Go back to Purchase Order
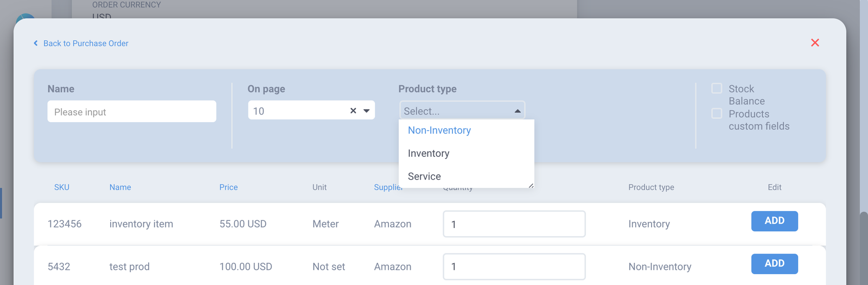The width and height of the screenshot is (868, 285). [86, 43]
